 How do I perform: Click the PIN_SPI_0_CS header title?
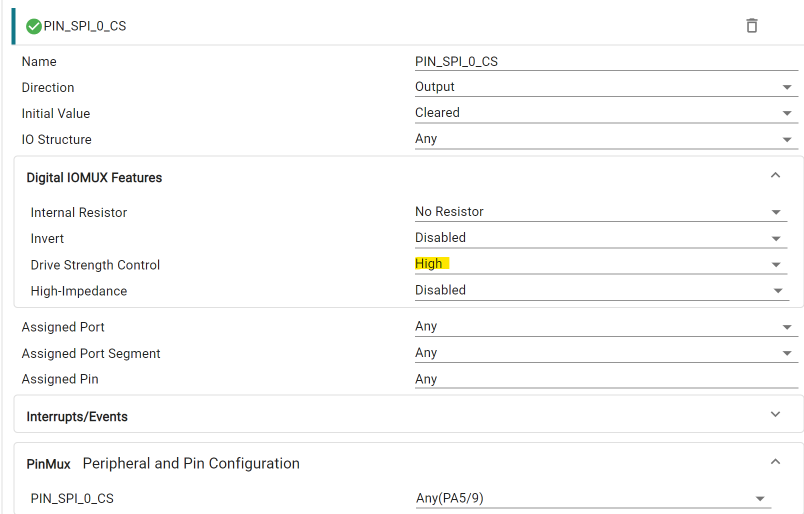coord(85,26)
